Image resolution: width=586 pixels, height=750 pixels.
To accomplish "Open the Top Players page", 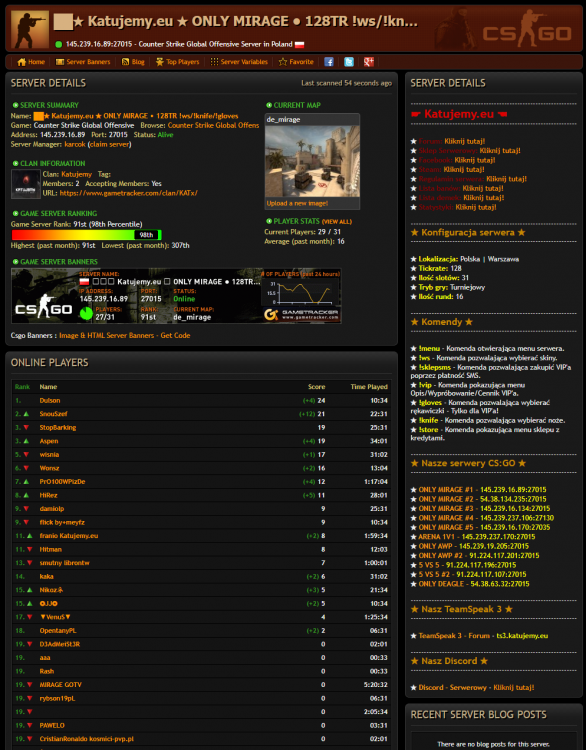I will tap(177, 62).
